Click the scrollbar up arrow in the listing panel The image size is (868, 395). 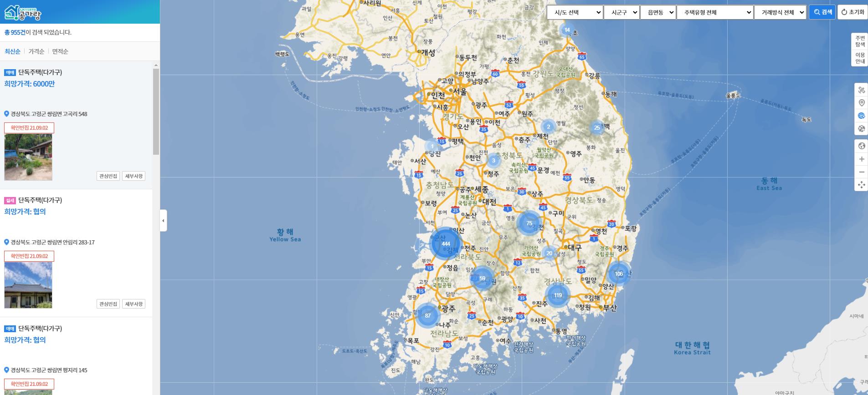click(x=156, y=65)
